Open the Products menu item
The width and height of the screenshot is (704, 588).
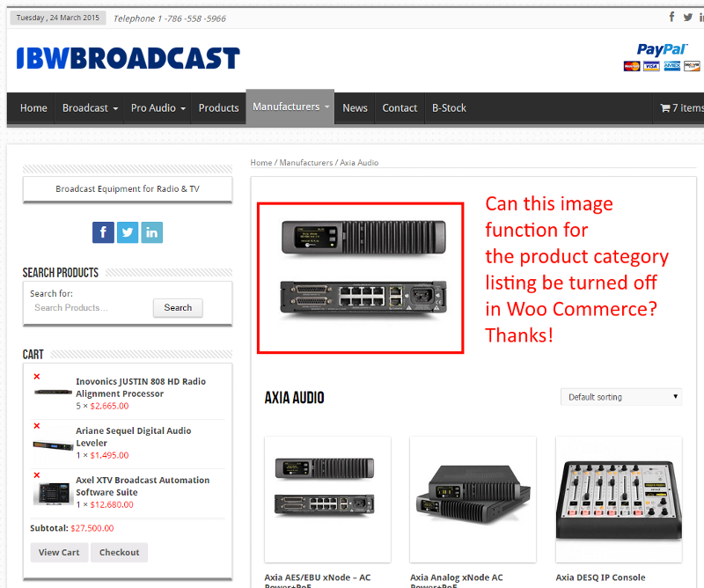(218, 108)
